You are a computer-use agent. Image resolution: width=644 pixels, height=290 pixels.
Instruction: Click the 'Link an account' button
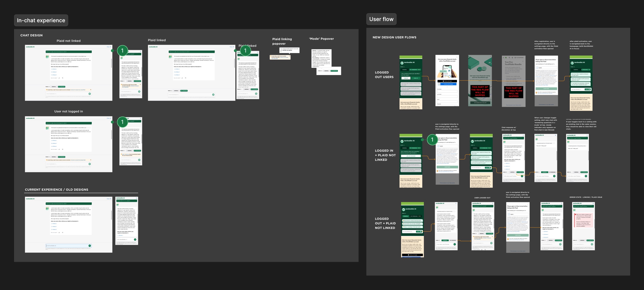point(411,156)
